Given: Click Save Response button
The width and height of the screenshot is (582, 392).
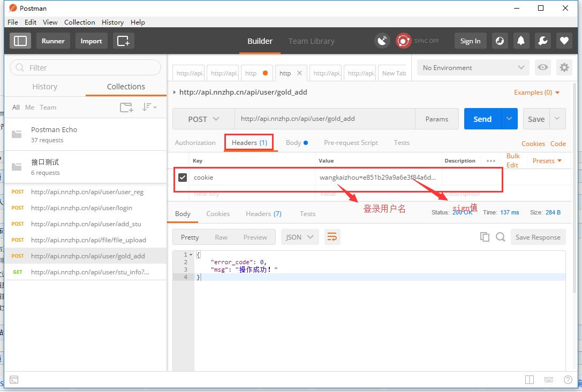Looking at the screenshot, I should tap(538, 237).
